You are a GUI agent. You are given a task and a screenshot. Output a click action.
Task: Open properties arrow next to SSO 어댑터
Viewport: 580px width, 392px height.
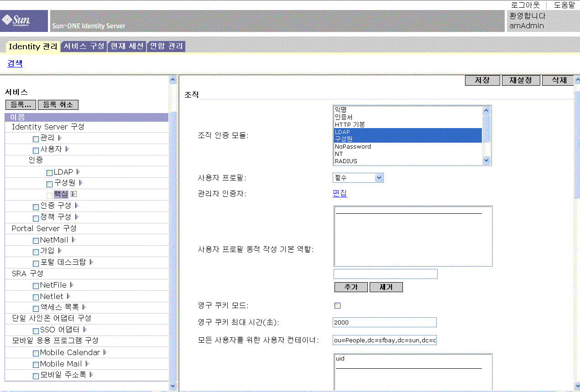click(85, 330)
